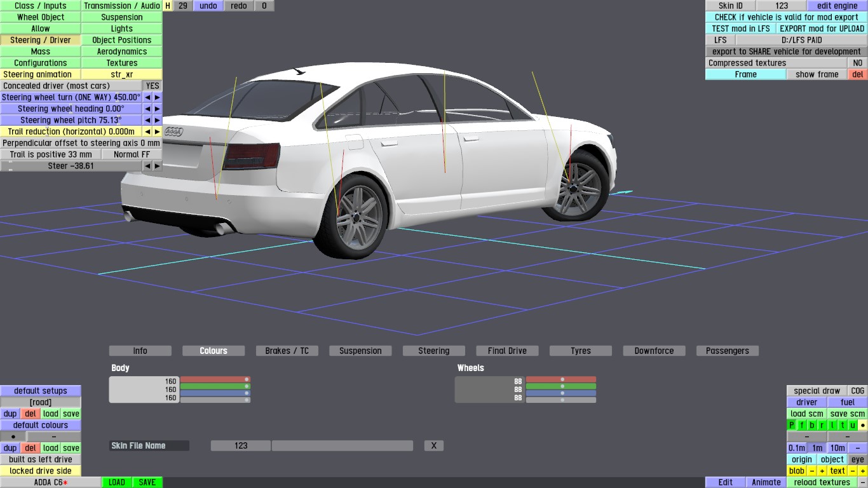Toggle Concealed driver YES setting
Screen dimensions: 868x488
153,86
